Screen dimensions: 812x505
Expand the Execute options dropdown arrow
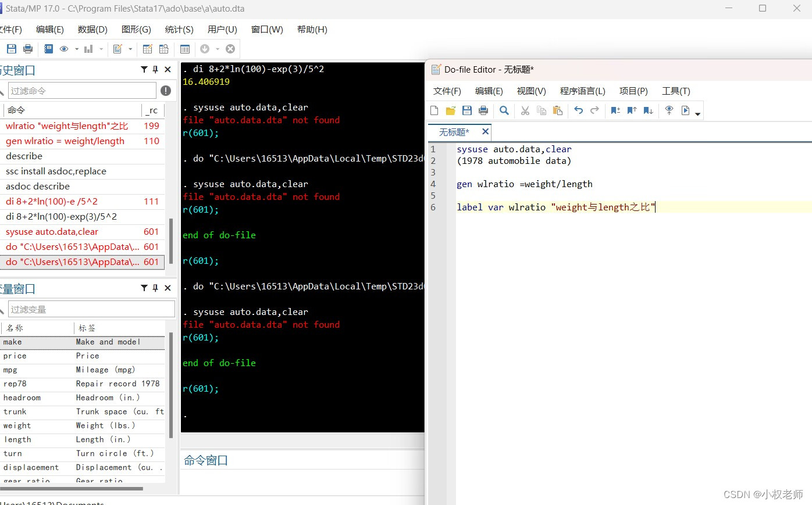point(697,113)
